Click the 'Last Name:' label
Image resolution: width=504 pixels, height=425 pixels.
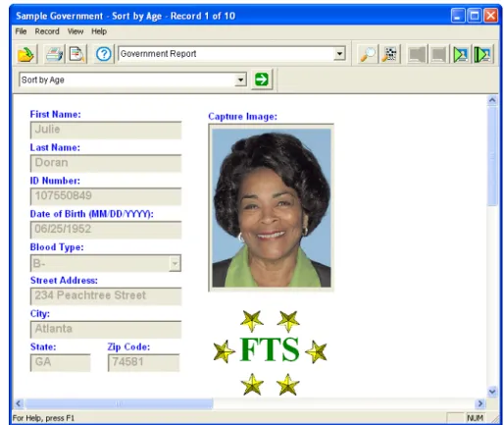tap(55, 147)
